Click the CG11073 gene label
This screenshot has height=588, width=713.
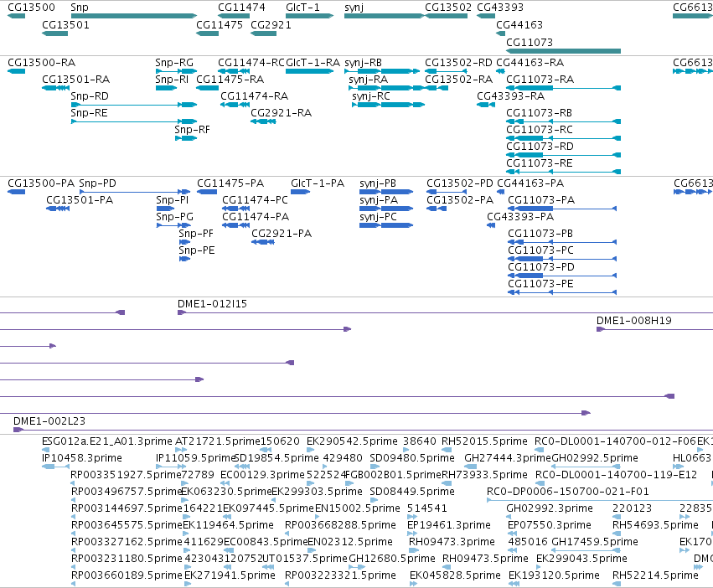click(x=530, y=42)
